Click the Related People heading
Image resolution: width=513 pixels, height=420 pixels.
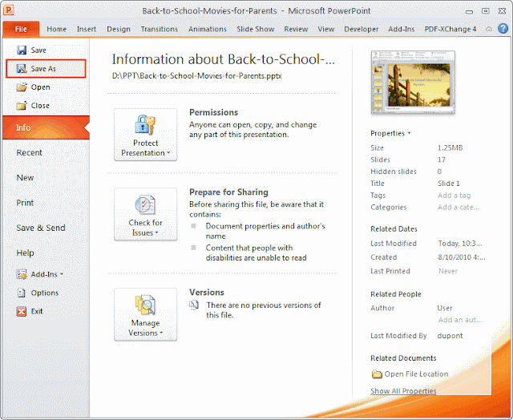(x=395, y=294)
